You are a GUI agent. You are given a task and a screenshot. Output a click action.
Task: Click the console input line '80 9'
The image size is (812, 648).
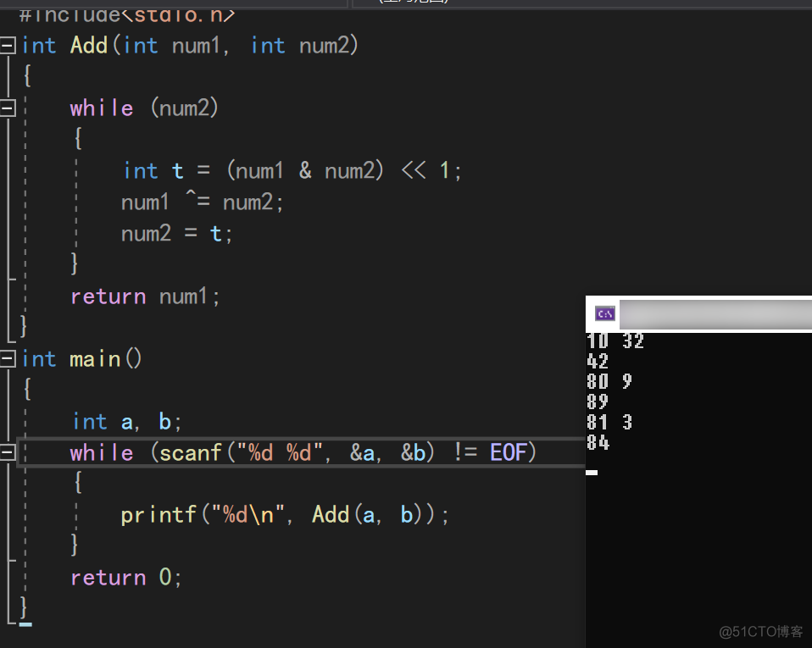click(609, 381)
